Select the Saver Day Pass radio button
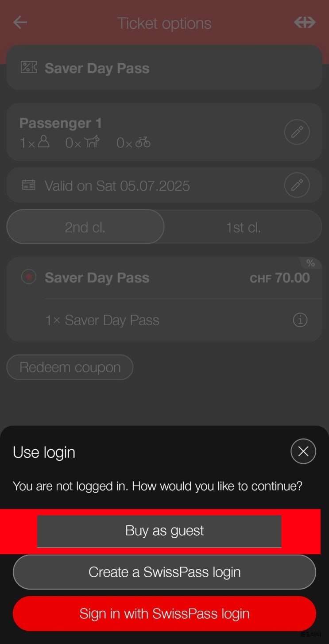This screenshot has width=329, height=644. (x=29, y=278)
